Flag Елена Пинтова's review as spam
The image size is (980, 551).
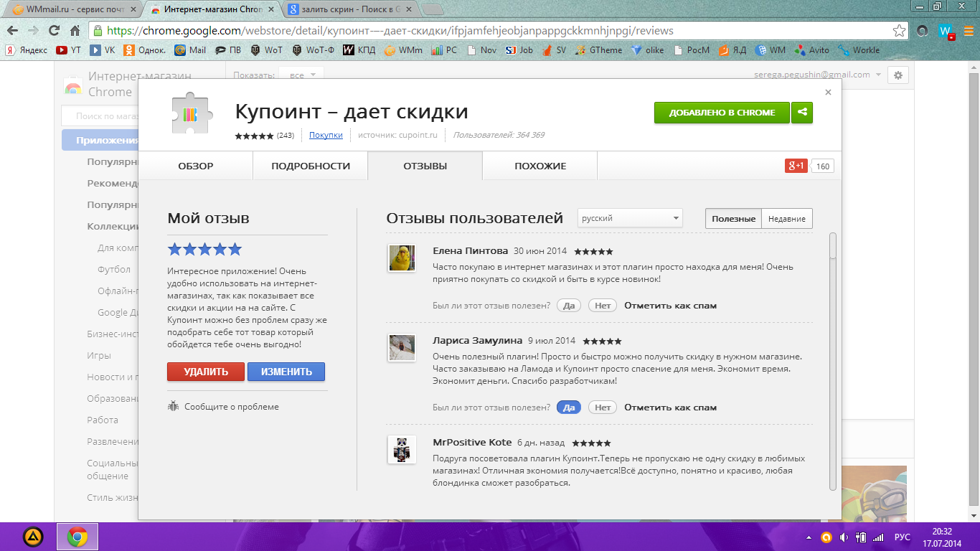[670, 306]
